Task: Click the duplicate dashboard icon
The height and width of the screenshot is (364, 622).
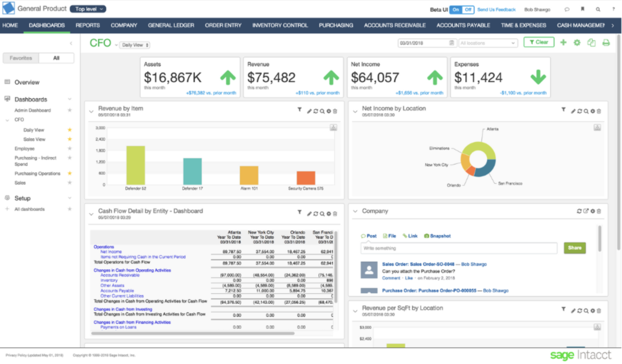Action: pos(592,42)
